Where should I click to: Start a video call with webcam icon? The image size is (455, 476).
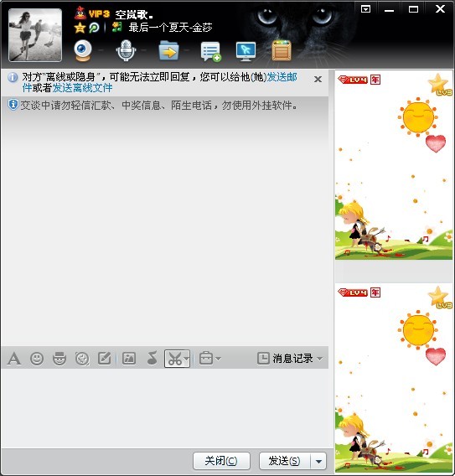pos(83,50)
